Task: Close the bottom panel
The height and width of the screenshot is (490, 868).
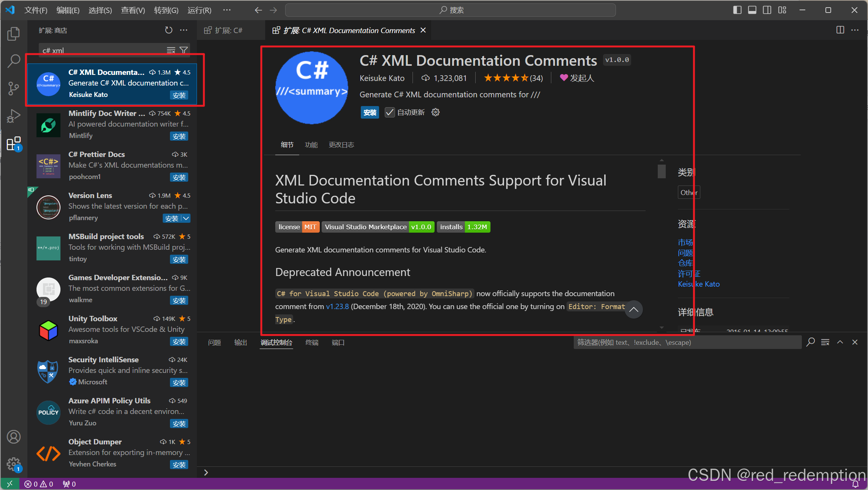Action: click(855, 342)
